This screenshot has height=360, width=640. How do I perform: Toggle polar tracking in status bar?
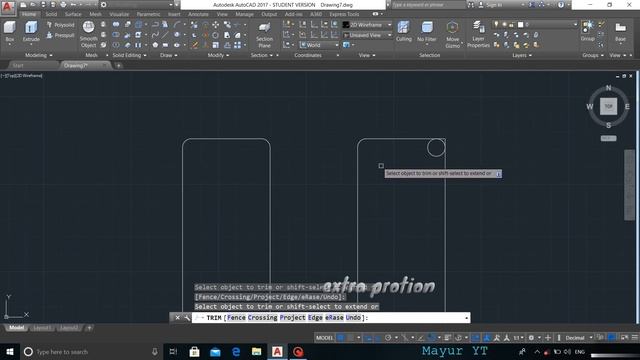click(x=388, y=338)
